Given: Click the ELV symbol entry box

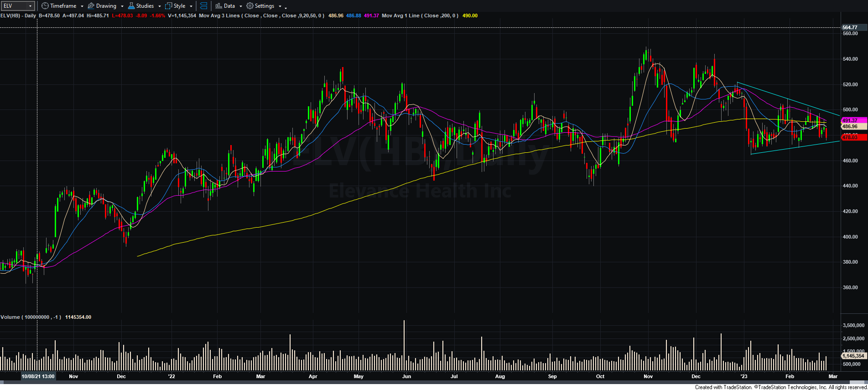Looking at the screenshot, I should 15,6.
